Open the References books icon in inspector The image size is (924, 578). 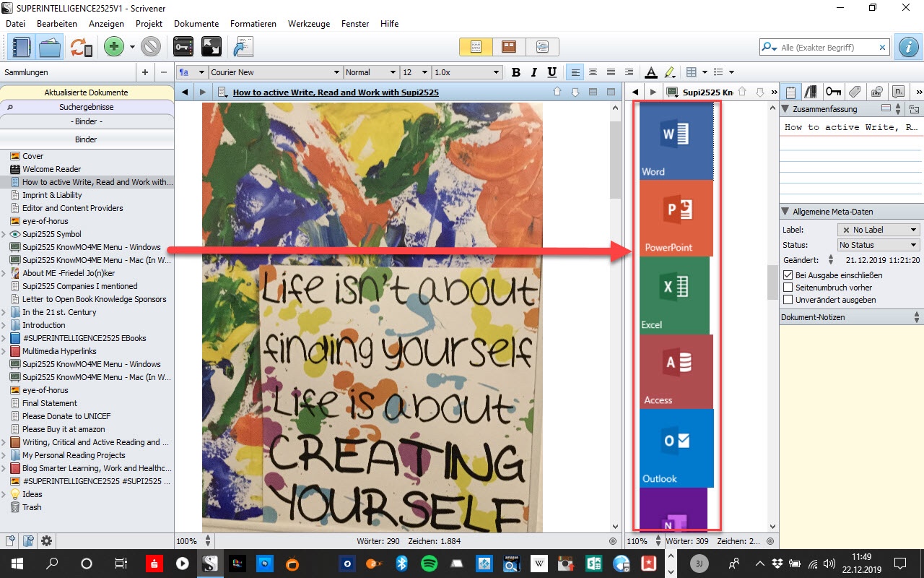pyautogui.click(x=811, y=92)
